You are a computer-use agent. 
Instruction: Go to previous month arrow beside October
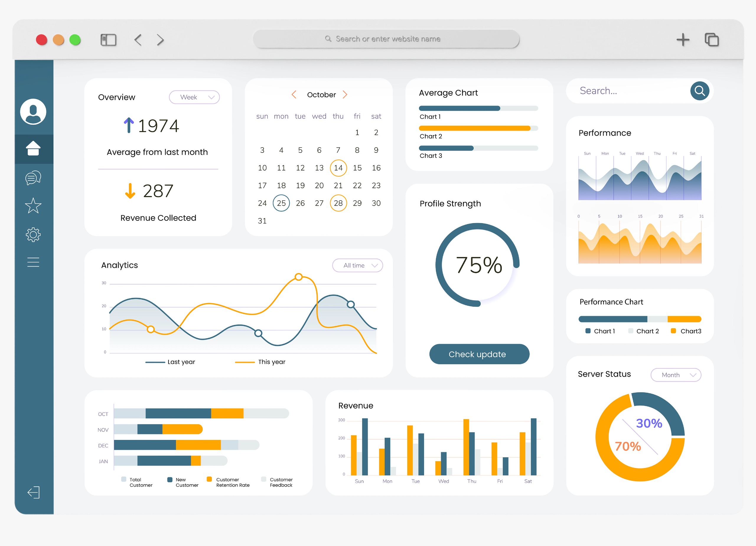(x=294, y=95)
